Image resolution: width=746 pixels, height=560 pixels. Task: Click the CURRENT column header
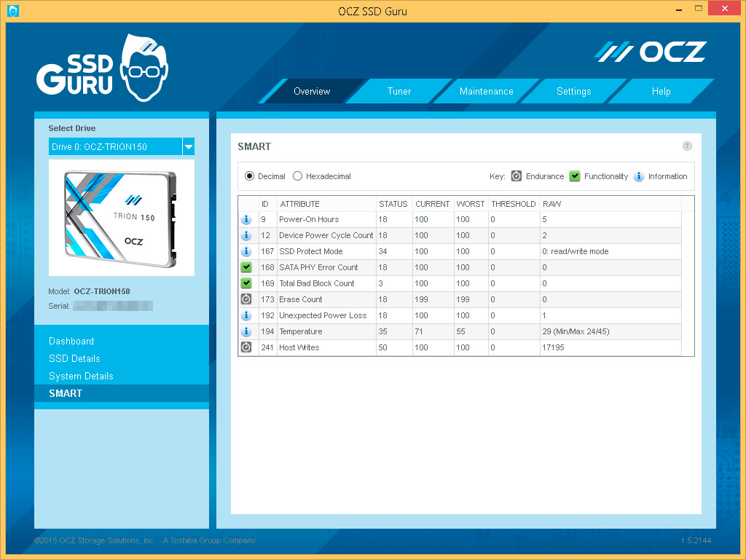point(432,204)
